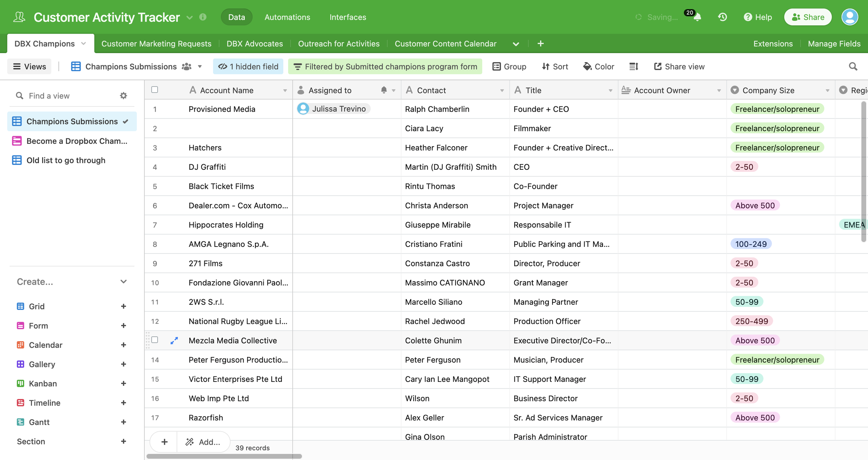Screen dimensions: 868x460
Task: Open the notifications bell showing 20
Action: tap(697, 17)
